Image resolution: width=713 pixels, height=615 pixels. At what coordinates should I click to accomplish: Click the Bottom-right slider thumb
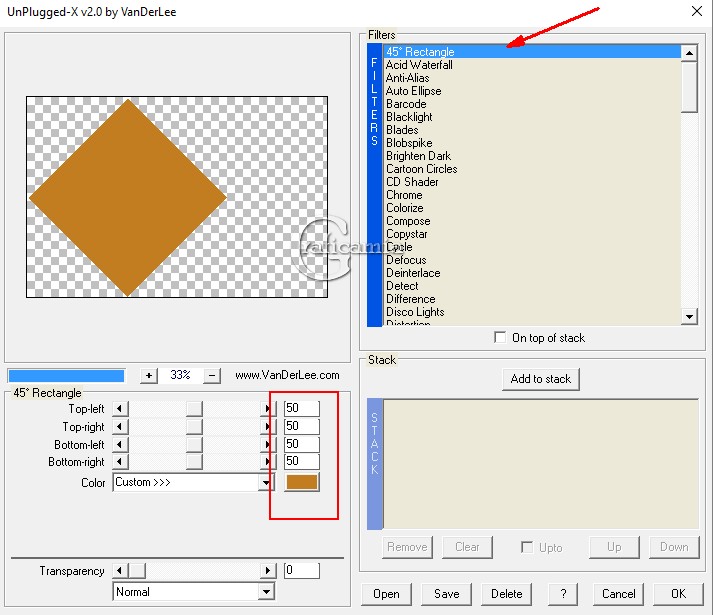tap(194, 462)
